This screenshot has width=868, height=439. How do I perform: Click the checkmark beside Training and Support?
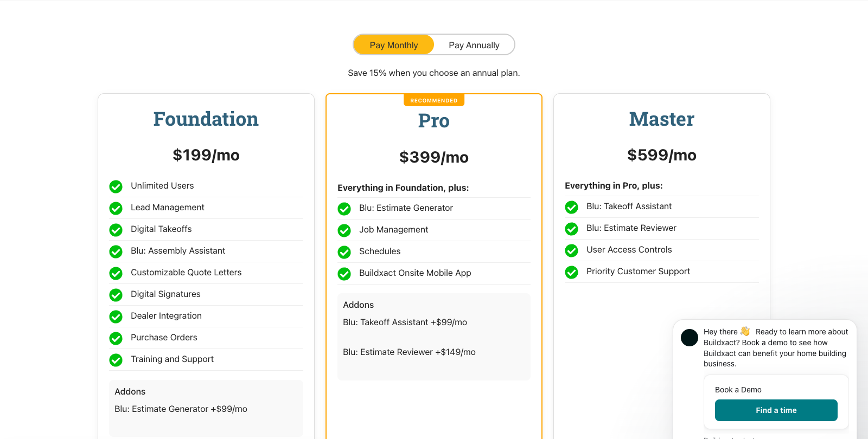[116, 360]
